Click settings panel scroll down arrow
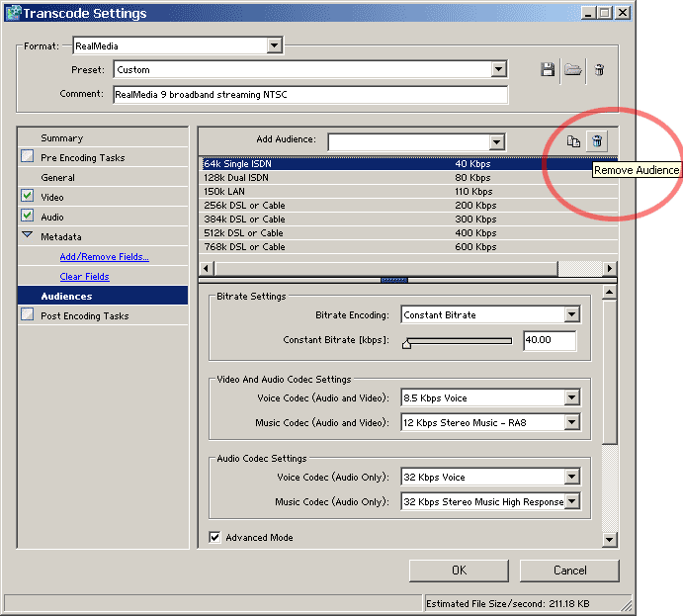Screen dimensions: 683x616 [x=610, y=540]
